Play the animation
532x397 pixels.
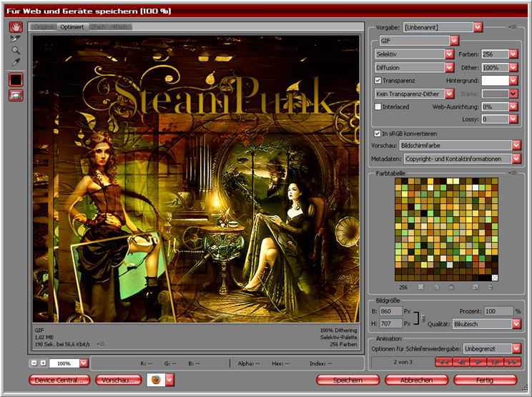[478, 362]
